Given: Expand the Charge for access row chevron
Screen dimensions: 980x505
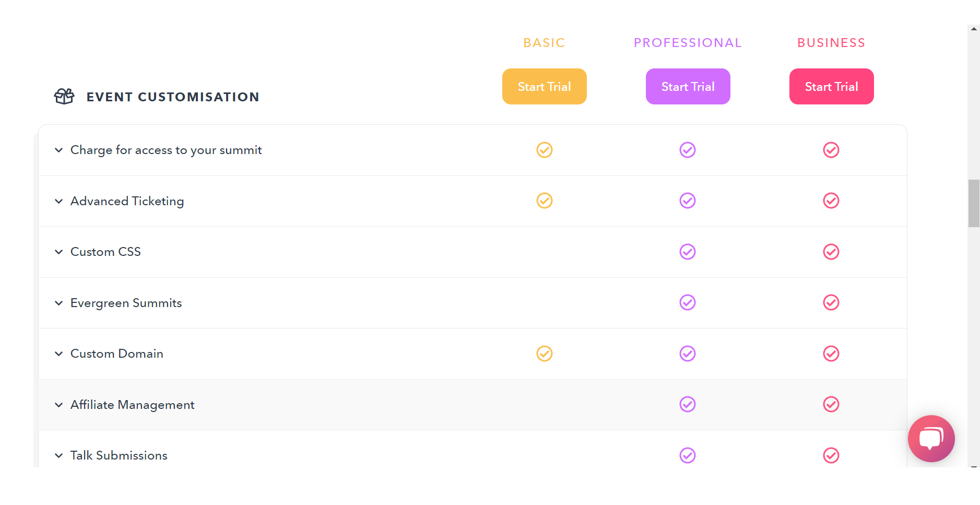Looking at the screenshot, I should (59, 150).
